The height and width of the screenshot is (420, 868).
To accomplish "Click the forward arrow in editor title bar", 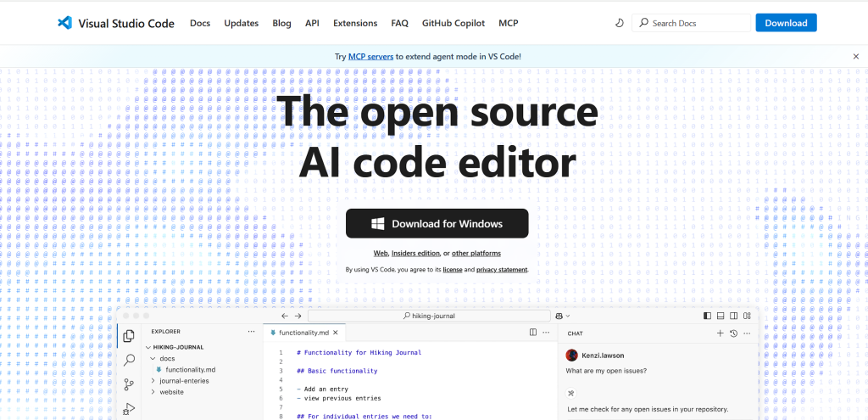I will 298,316.
